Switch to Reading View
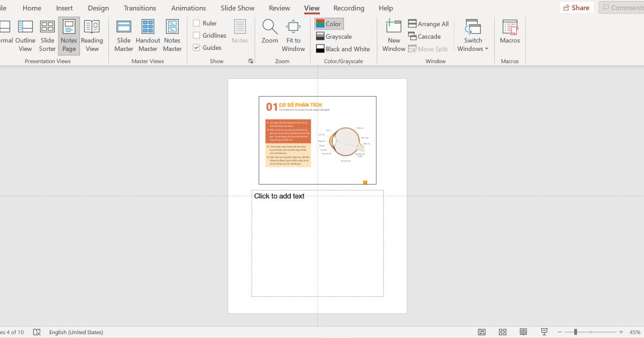Viewport: 644px width, 338px height. coord(92,35)
